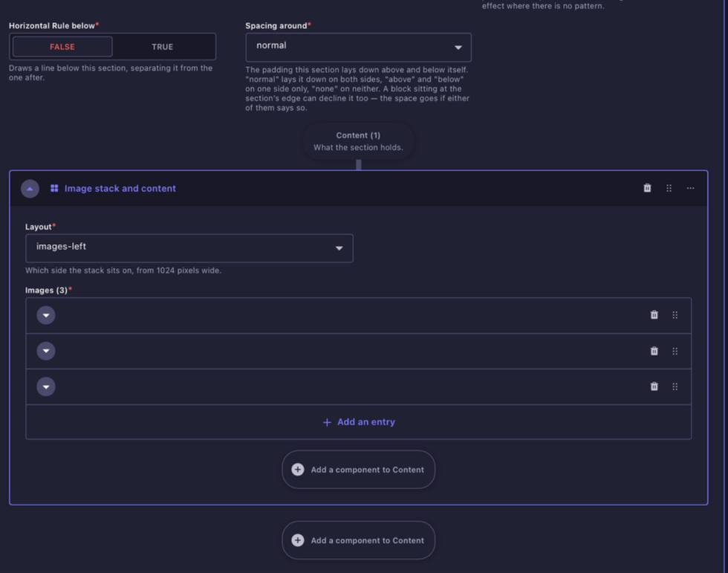Click the Content (1) section label
Screen dimensions: 728x573
click(358, 135)
